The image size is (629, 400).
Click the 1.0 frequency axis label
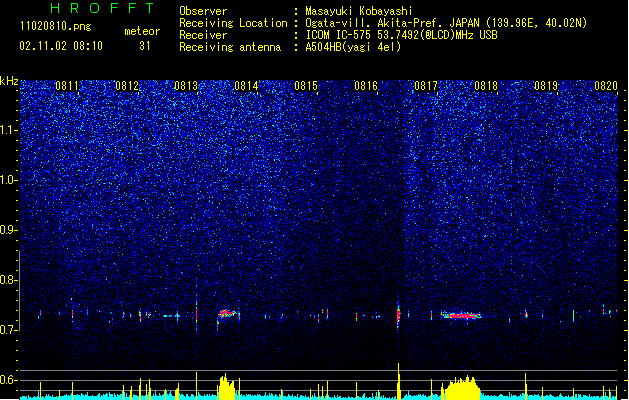click(8, 180)
